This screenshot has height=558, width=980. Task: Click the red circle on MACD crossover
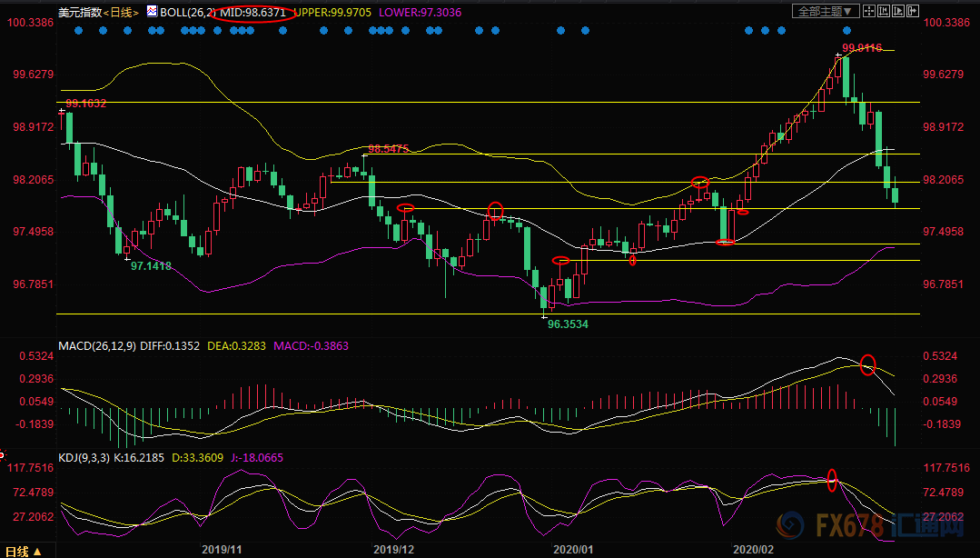tap(867, 364)
